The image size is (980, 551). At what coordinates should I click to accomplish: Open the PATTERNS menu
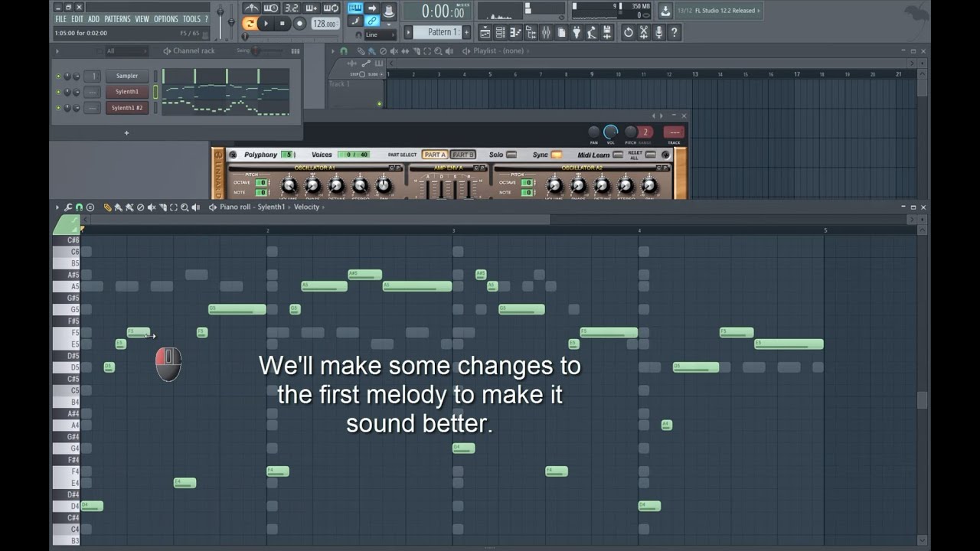117,19
